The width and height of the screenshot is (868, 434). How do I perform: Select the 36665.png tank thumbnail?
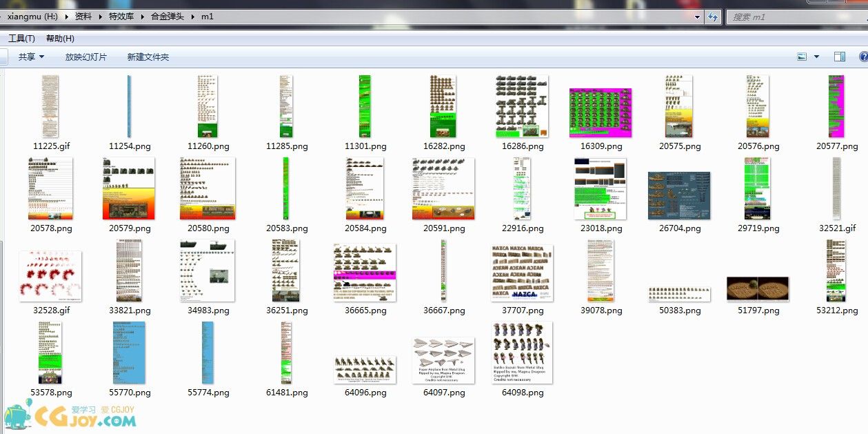click(365, 273)
